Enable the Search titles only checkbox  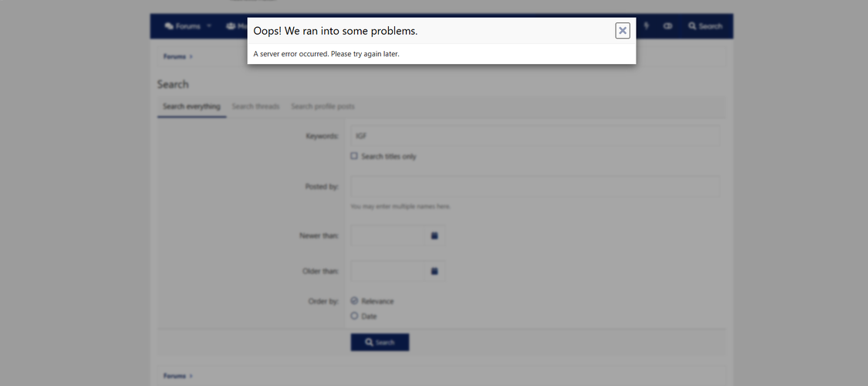click(x=354, y=156)
